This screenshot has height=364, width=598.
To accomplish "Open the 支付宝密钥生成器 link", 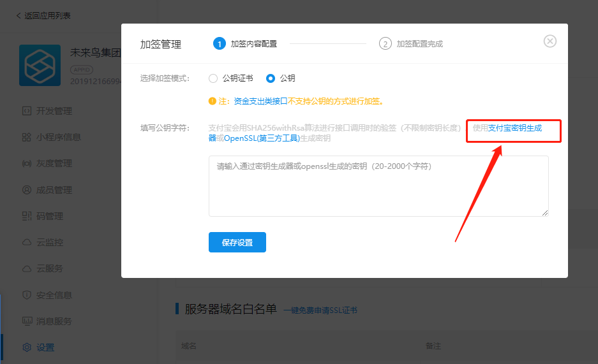I will pos(515,128).
